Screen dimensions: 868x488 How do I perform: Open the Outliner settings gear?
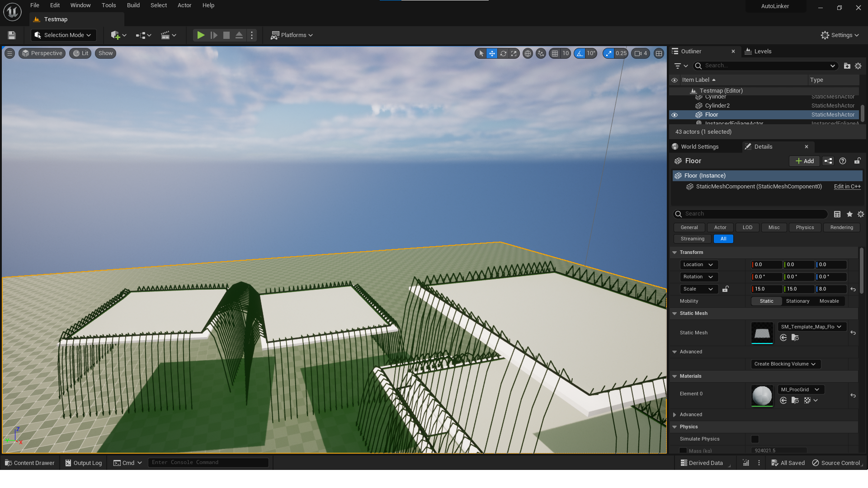[x=858, y=66]
